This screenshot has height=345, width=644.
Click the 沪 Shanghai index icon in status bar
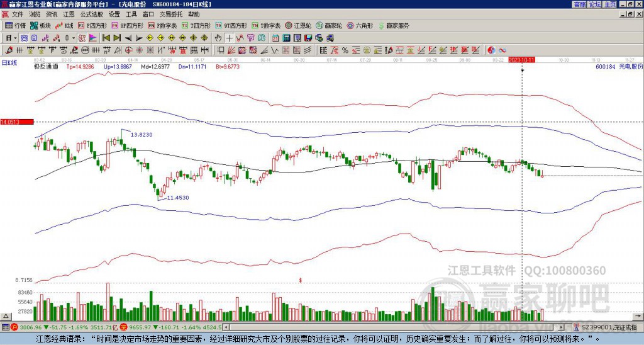coord(15,327)
